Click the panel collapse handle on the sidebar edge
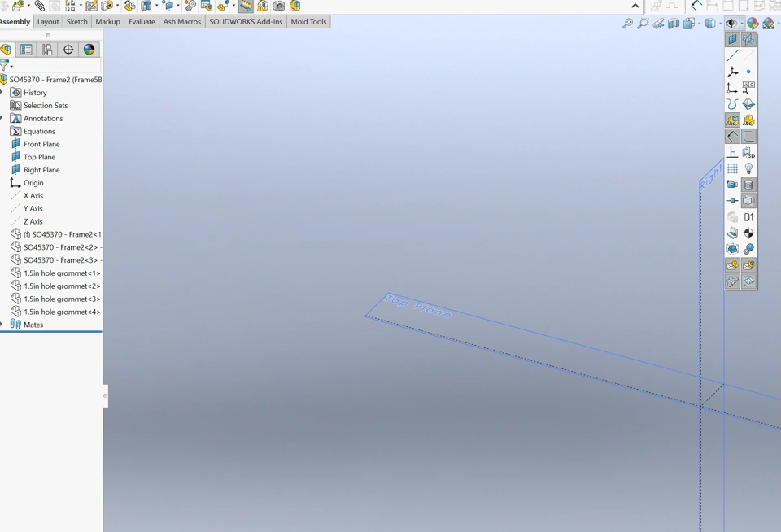This screenshot has width=781, height=532. click(105, 396)
